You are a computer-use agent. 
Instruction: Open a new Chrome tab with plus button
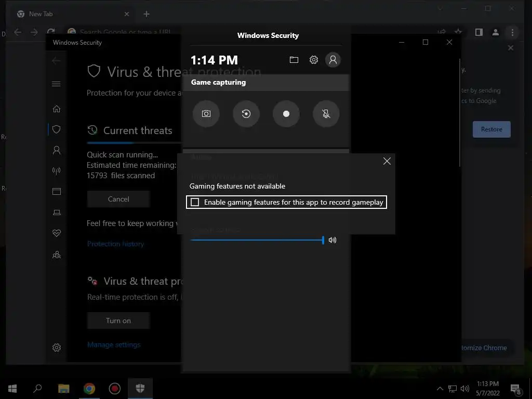point(147,14)
